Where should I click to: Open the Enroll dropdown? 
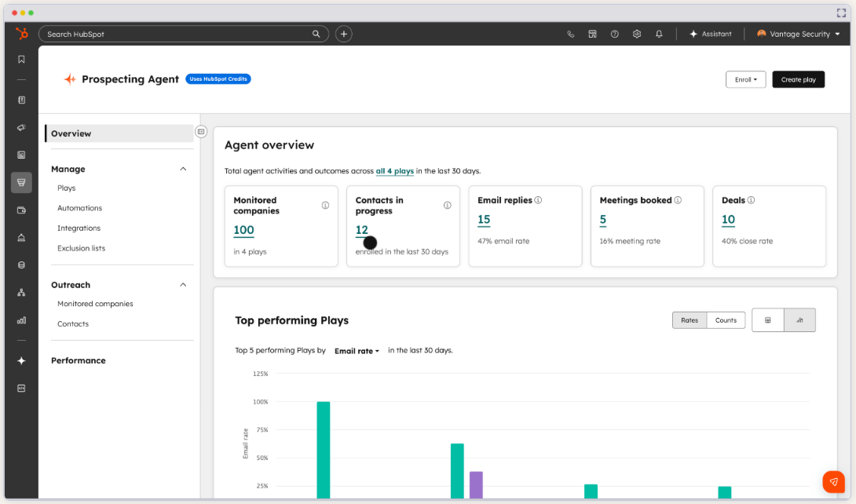click(x=746, y=79)
